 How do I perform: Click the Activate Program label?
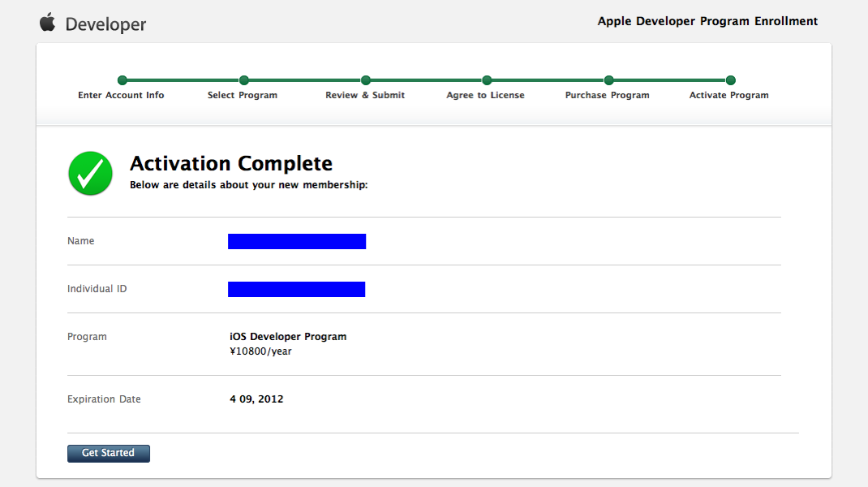click(729, 95)
